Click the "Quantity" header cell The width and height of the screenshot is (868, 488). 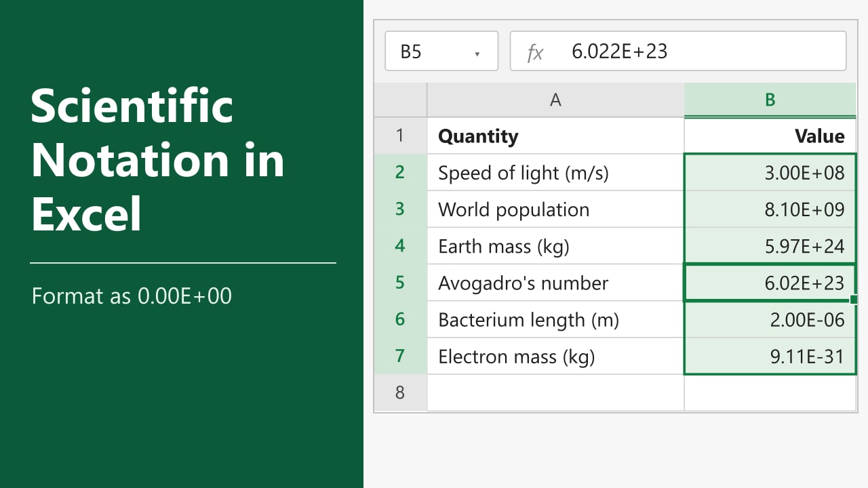tap(555, 136)
